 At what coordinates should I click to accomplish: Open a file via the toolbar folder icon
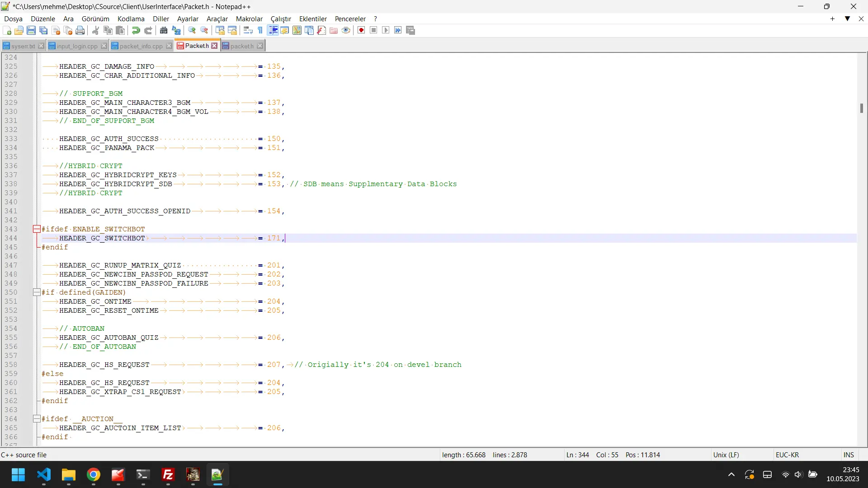(x=19, y=30)
